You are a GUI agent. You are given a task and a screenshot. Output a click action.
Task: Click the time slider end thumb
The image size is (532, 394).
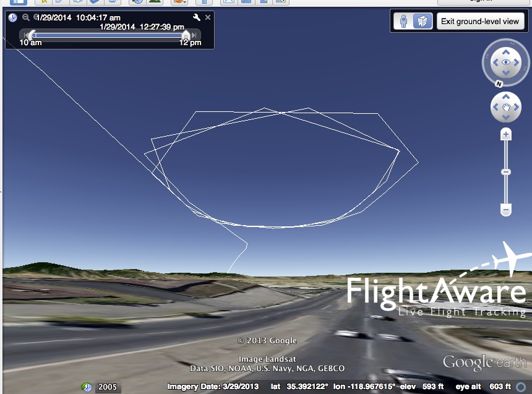pos(186,35)
